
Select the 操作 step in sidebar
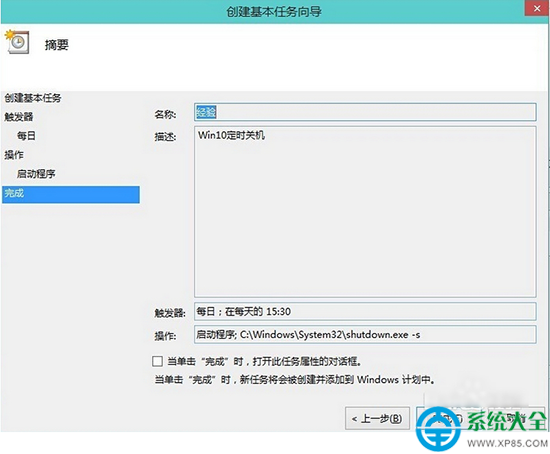(14, 155)
